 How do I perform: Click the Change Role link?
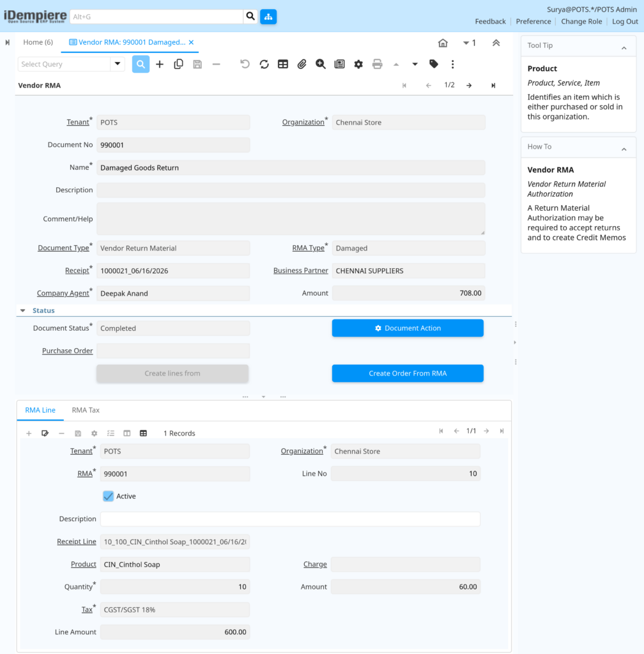pyautogui.click(x=581, y=21)
